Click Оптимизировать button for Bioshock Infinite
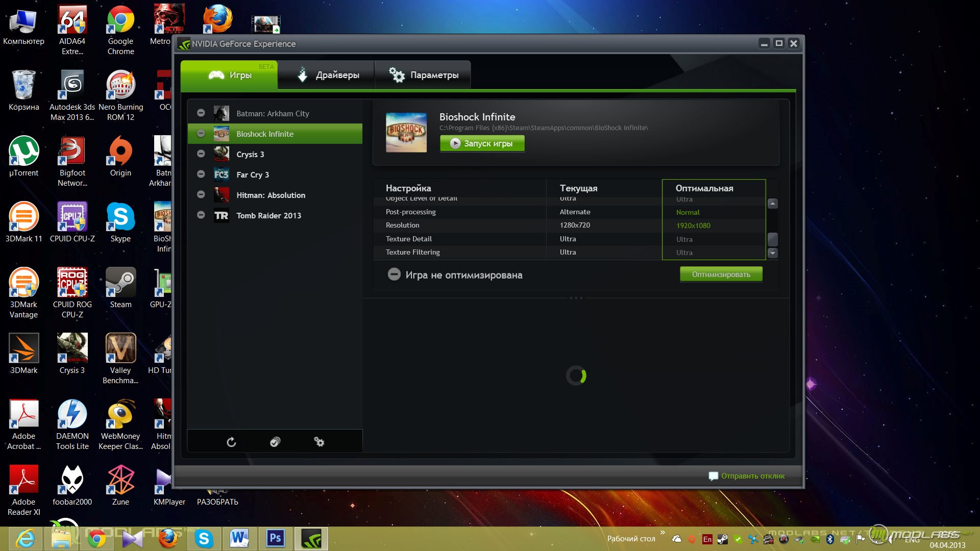The width and height of the screenshot is (980, 551). (721, 274)
